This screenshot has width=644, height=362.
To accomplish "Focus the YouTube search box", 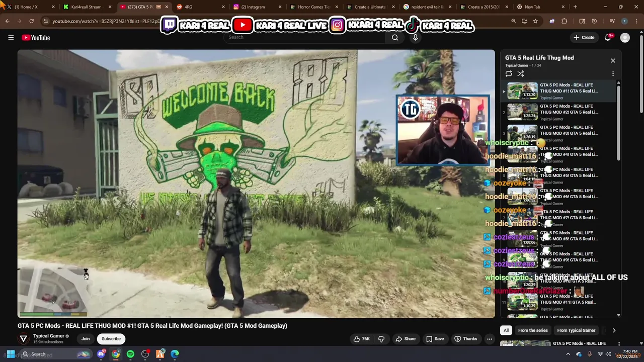I will [304, 37].
